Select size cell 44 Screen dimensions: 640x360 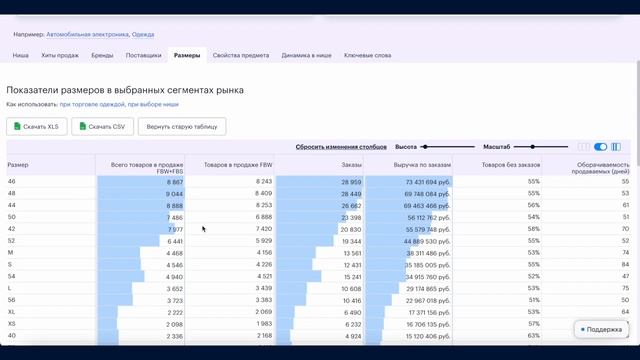click(11, 205)
